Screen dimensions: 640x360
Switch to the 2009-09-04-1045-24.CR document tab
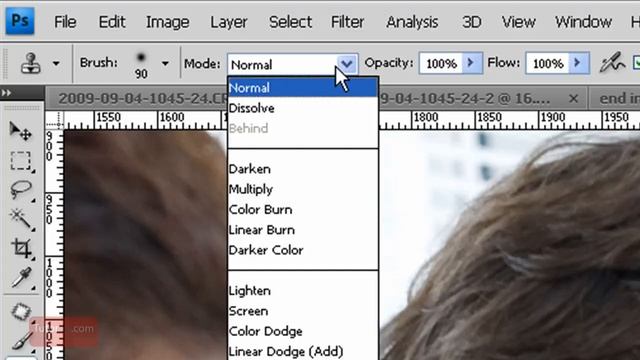pyautogui.click(x=143, y=98)
